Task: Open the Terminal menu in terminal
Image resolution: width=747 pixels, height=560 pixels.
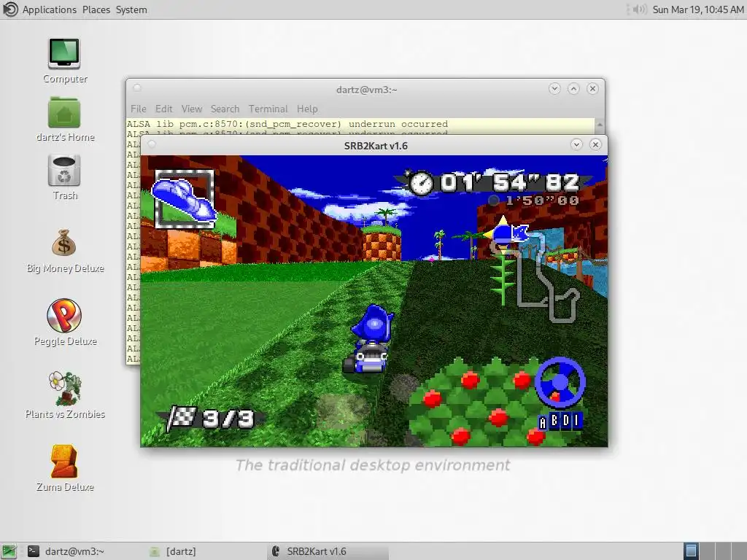Action: coord(268,109)
